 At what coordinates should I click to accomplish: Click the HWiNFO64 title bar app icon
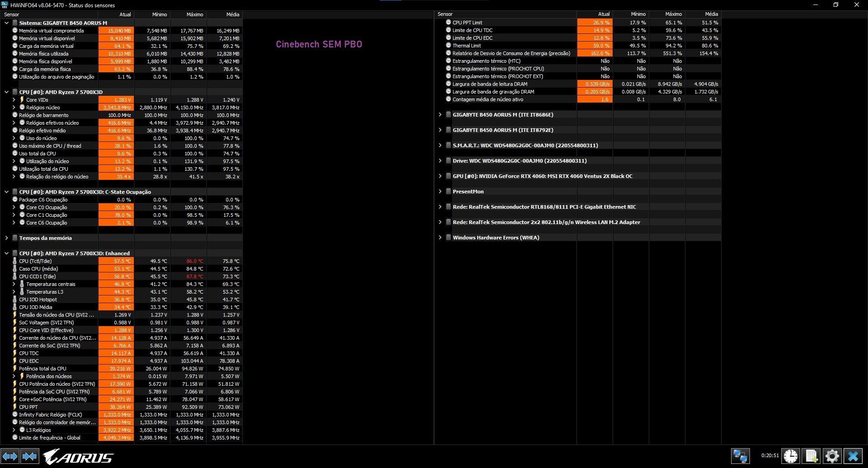[5, 5]
